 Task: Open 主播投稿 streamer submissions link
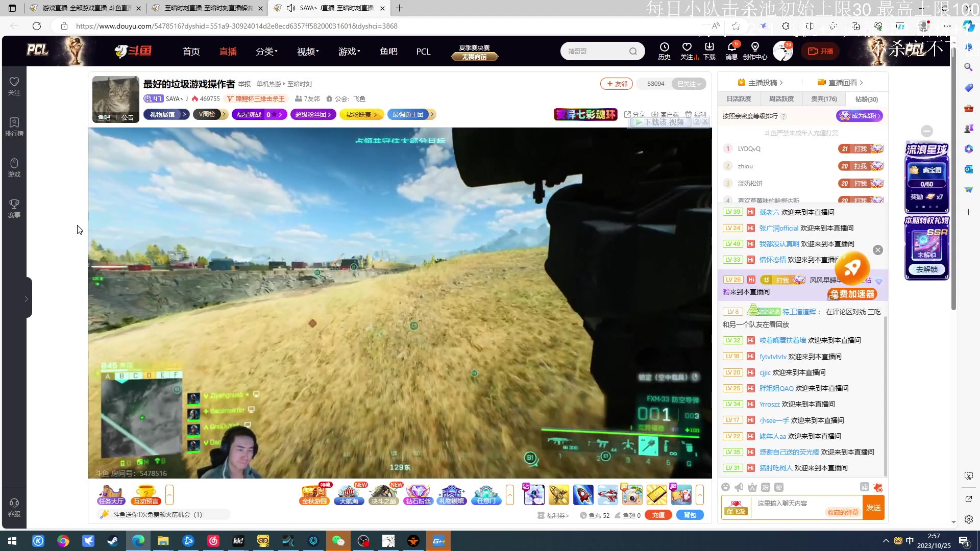coord(760,83)
